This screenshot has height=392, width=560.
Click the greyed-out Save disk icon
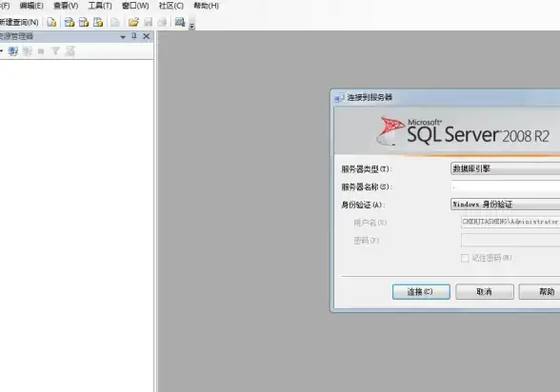[x=148, y=22]
